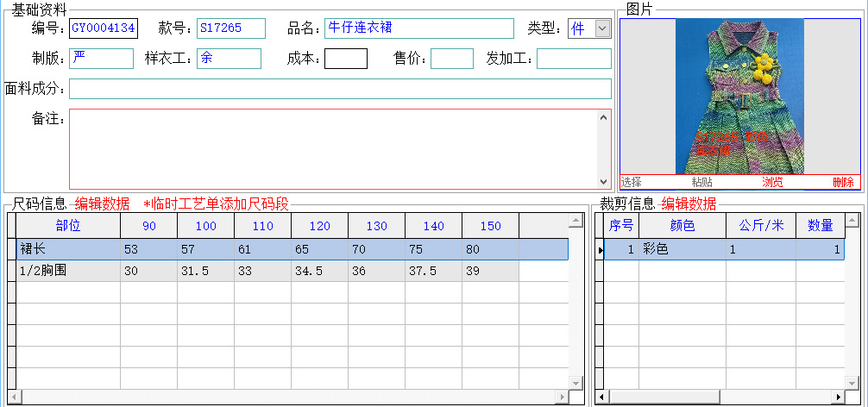
Task: Click the 品名 field 牛仔连衣裙
Action: click(x=419, y=28)
